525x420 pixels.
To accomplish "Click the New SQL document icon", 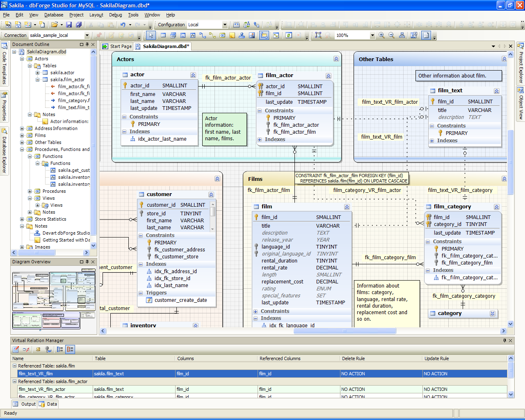I will coord(8,25).
